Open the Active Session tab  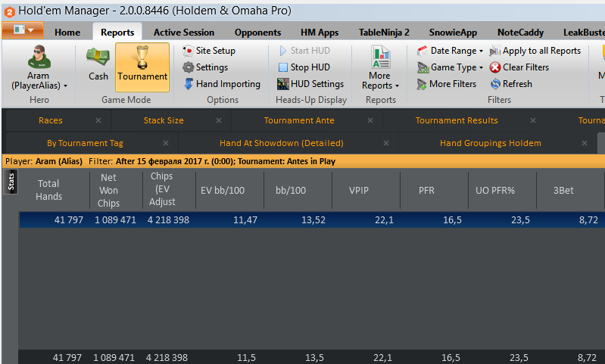pyautogui.click(x=184, y=33)
